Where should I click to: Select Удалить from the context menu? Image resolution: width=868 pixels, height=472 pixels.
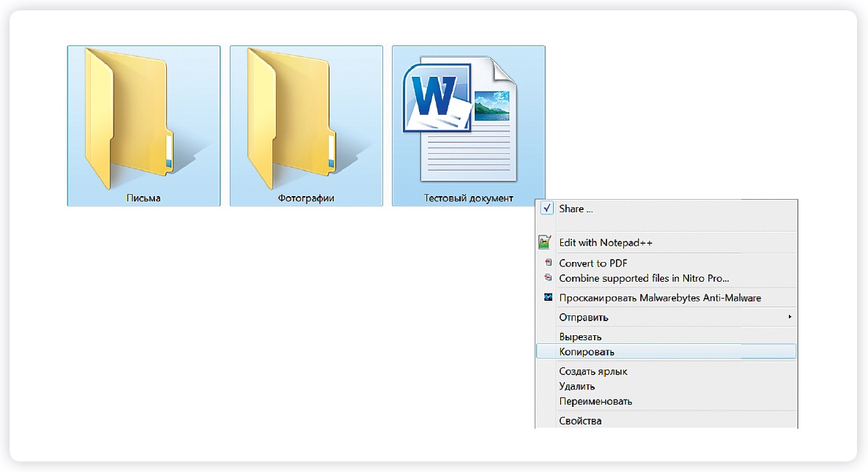(x=576, y=386)
